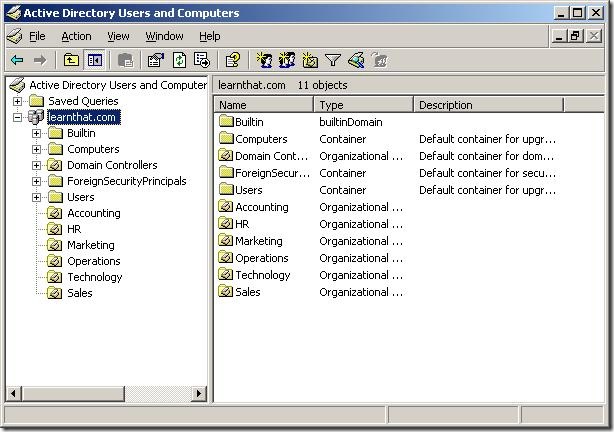
Task: Sort by the Type column header
Action: pyautogui.click(x=364, y=105)
